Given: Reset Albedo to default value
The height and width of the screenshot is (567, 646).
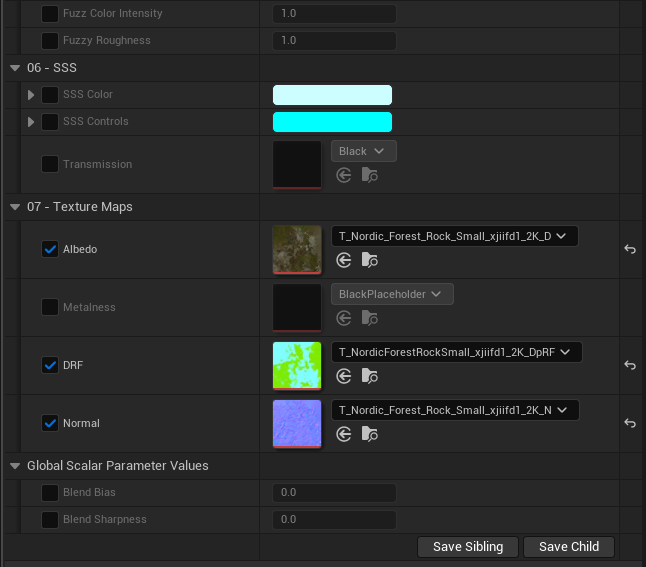Looking at the screenshot, I should (x=630, y=249).
